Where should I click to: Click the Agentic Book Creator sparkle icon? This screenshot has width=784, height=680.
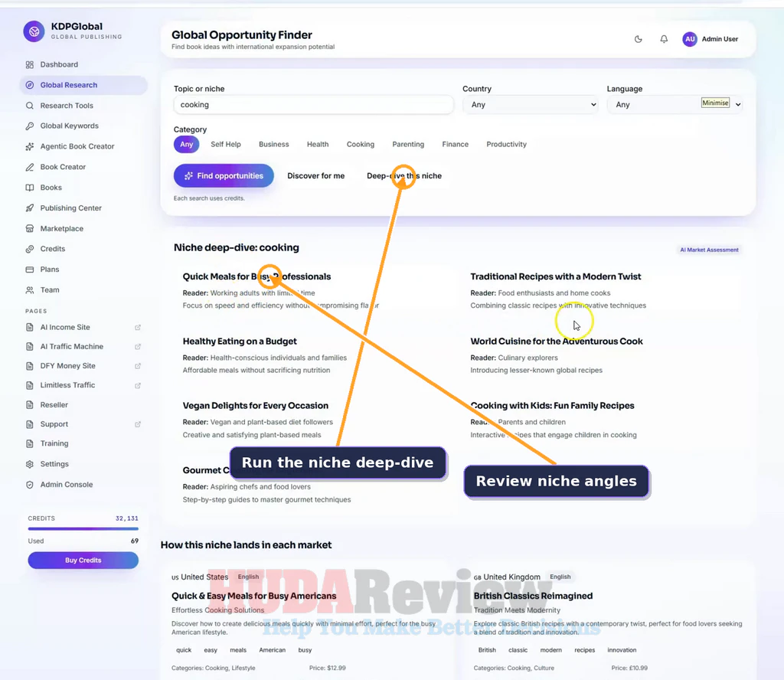click(x=30, y=146)
